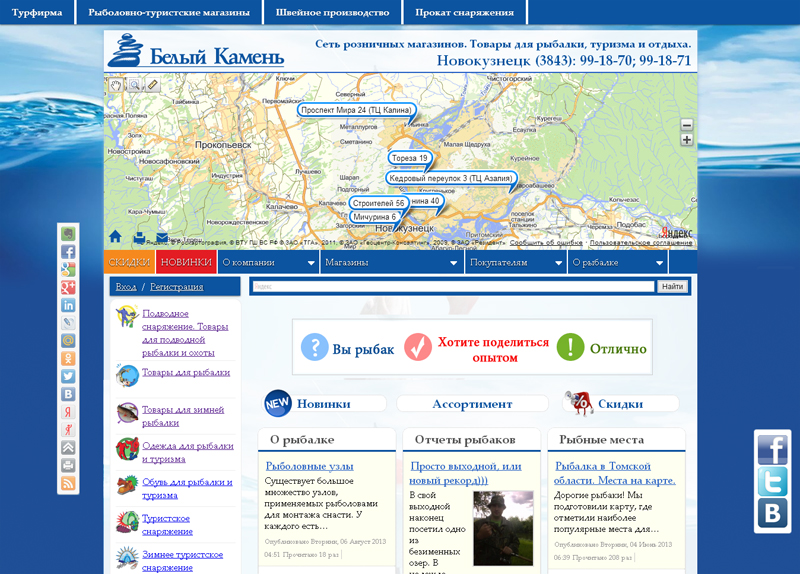The image size is (800, 574).
Task: Click the Отлично banner item
Action: tap(602, 348)
